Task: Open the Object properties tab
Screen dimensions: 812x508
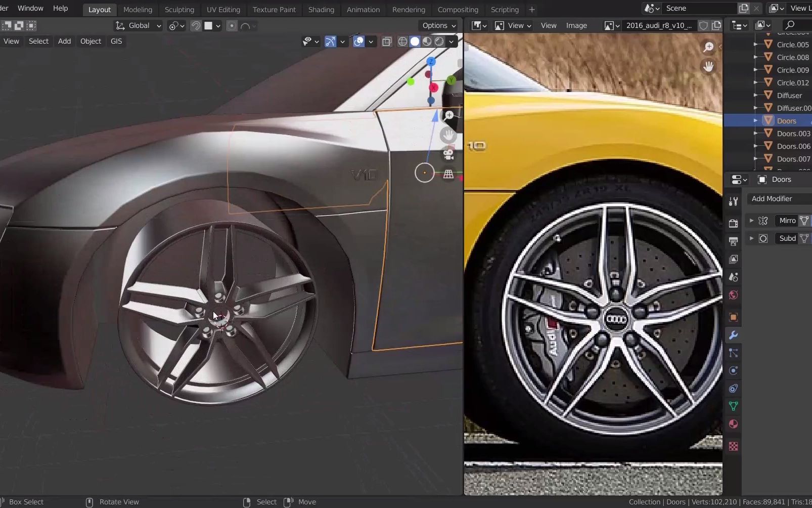Action: pos(733,317)
